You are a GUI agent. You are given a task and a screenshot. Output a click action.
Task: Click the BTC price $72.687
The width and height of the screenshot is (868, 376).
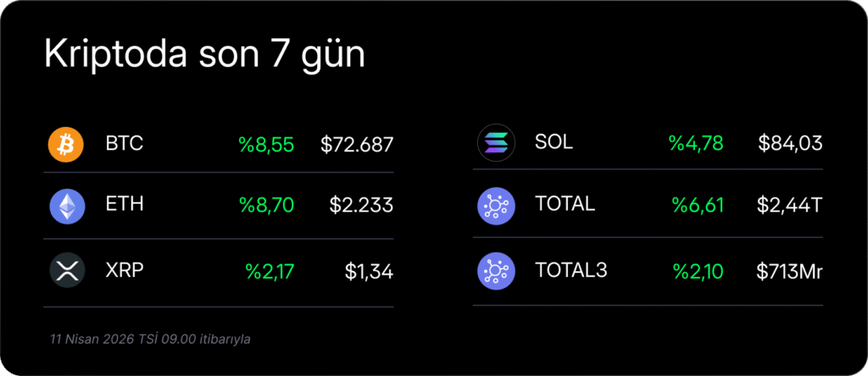click(357, 145)
